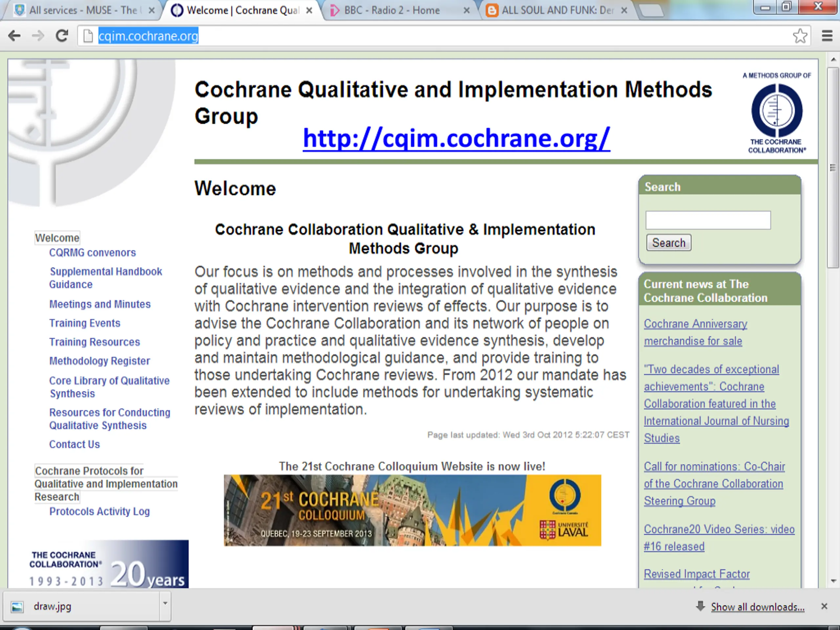The width and height of the screenshot is (840, 630).
Task: Select Cochrane Protocols for Qualitative and Implementation Research
Action: pyautogui.click(x=106, y=484)
